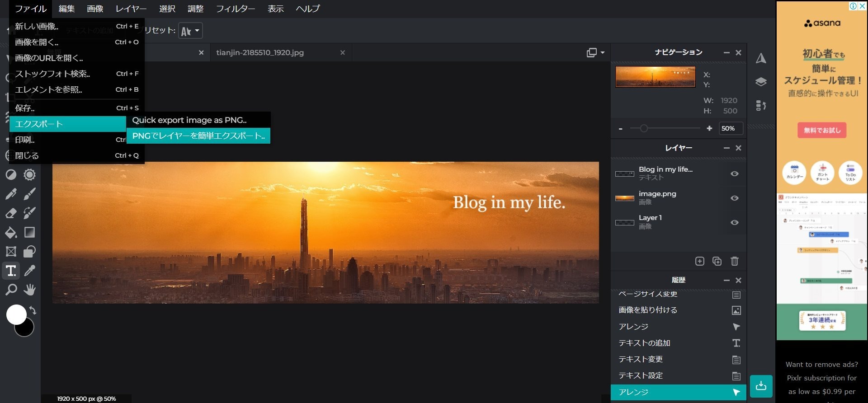This screenshot has width=868, height=403.
Task: Hide the Blog in my life text layer
Action: coord(735,173)
